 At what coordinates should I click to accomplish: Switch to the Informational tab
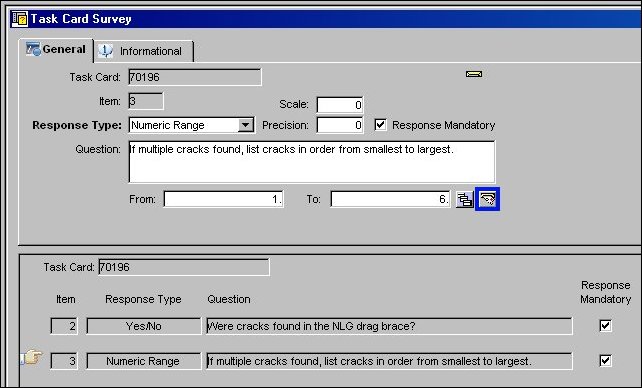tap(144, 51)
